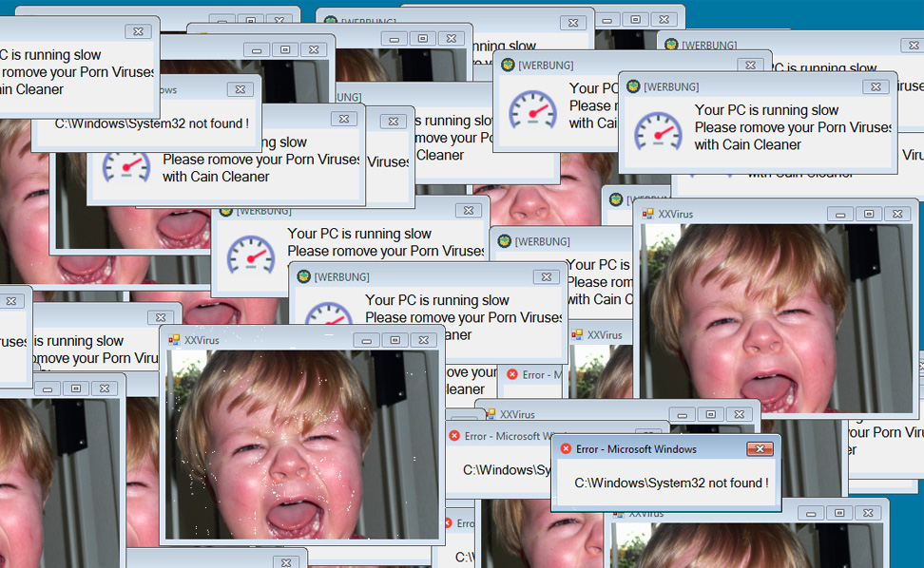Click the red error icon in the front Error - Microsoft Windows title
924x568 pixels.
click(x=566, y=449)
